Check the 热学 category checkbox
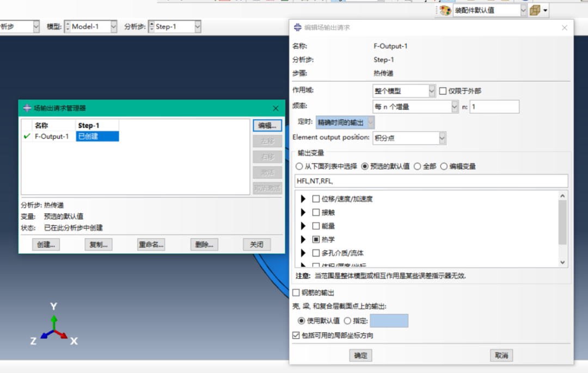This screenshot has width=588, height=373. 316,239
